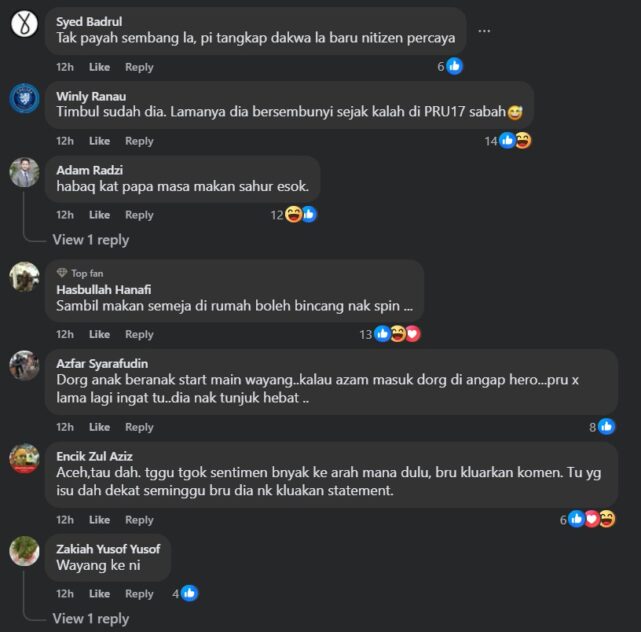Click the heart reaction on Hasbullah Hanafi's comment
Image resolution: width=641 pixels, height=632 pixels.
pos(413,334)
